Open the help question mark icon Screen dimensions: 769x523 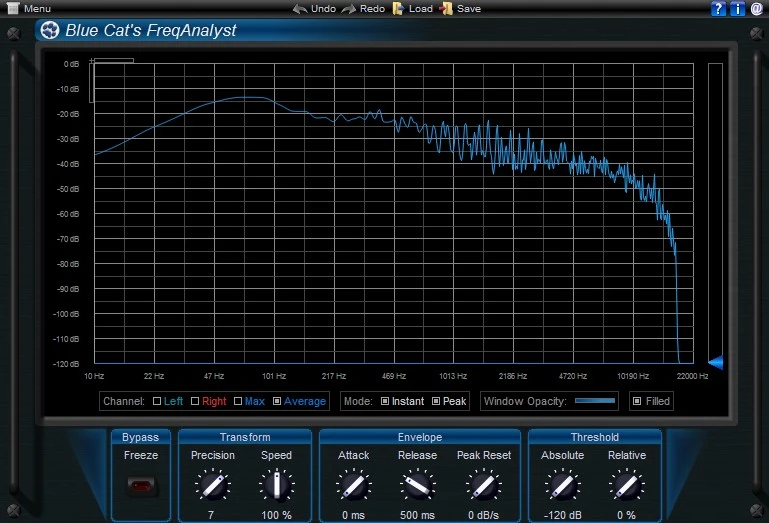pyautogui.click(x=718, y=8)
